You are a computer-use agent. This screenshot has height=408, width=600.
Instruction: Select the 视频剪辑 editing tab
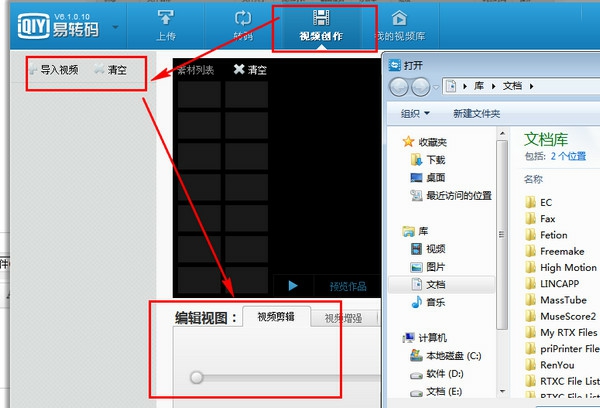coord(275,319)
